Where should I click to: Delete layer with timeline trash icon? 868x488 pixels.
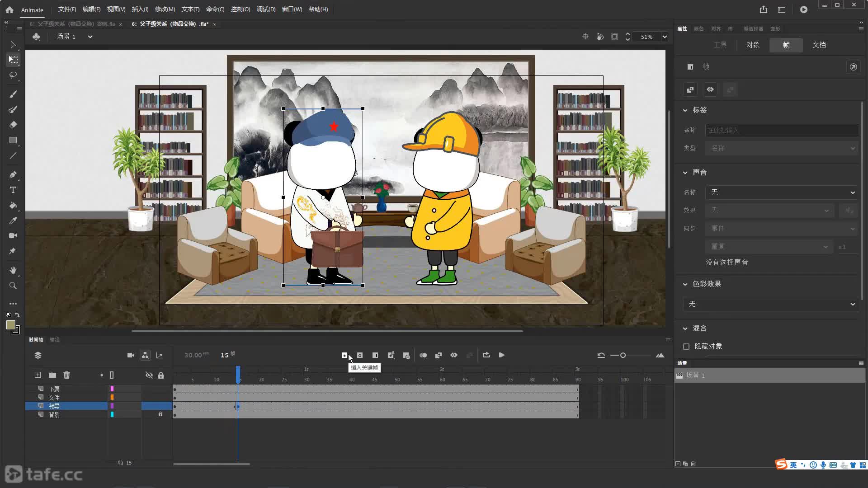67,375
